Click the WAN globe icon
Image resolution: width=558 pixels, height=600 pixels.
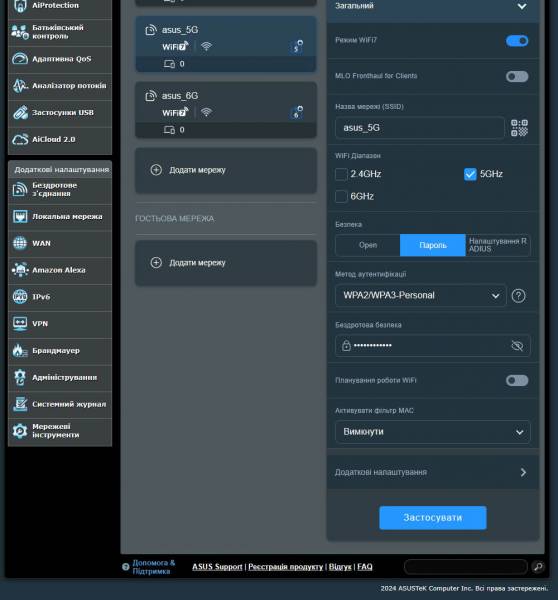20,243
